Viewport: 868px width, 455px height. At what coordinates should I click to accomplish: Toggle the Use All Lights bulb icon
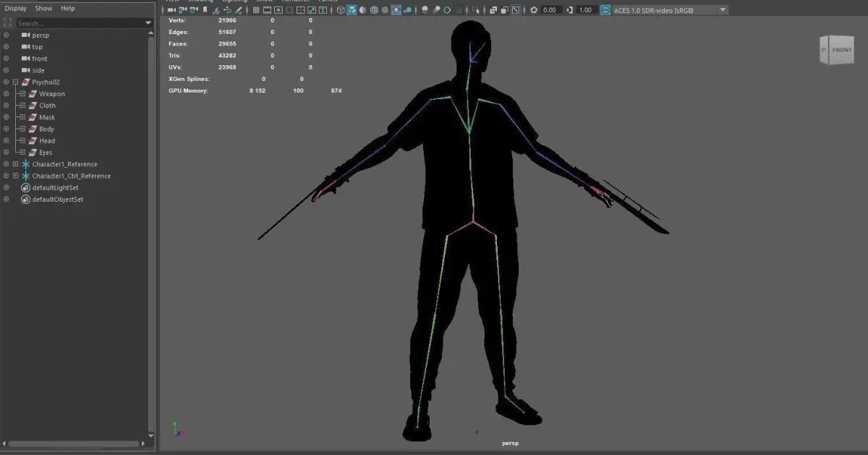pyautogui.click(x=397, y=10)
